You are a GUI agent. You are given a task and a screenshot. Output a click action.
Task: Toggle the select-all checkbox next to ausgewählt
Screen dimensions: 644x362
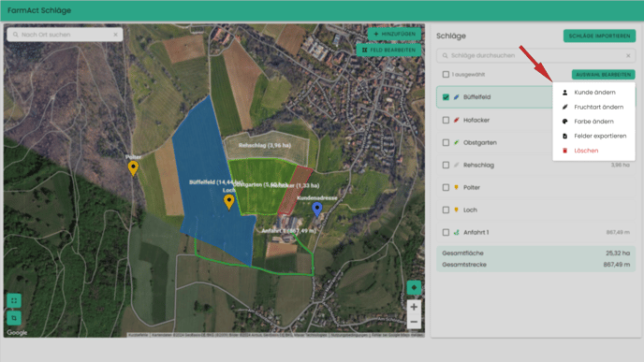(x=446, y=74)
